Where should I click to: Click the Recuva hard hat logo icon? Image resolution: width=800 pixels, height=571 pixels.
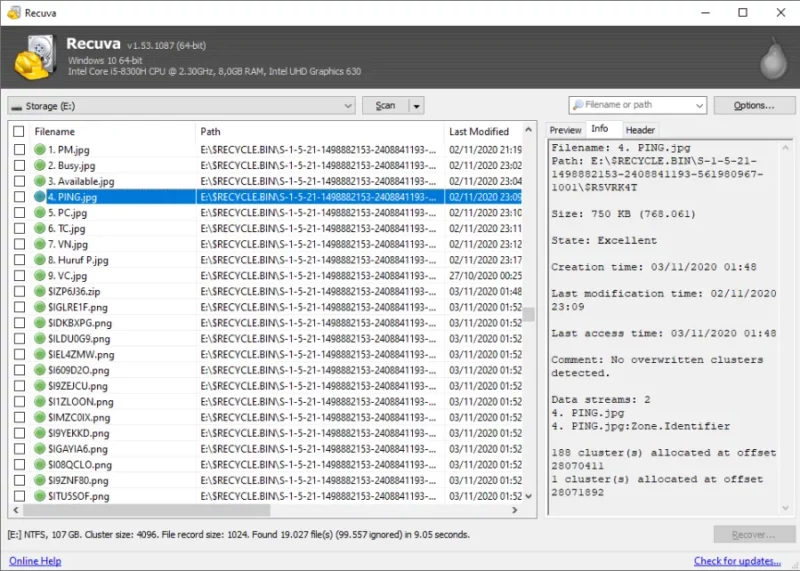(35, 58)
